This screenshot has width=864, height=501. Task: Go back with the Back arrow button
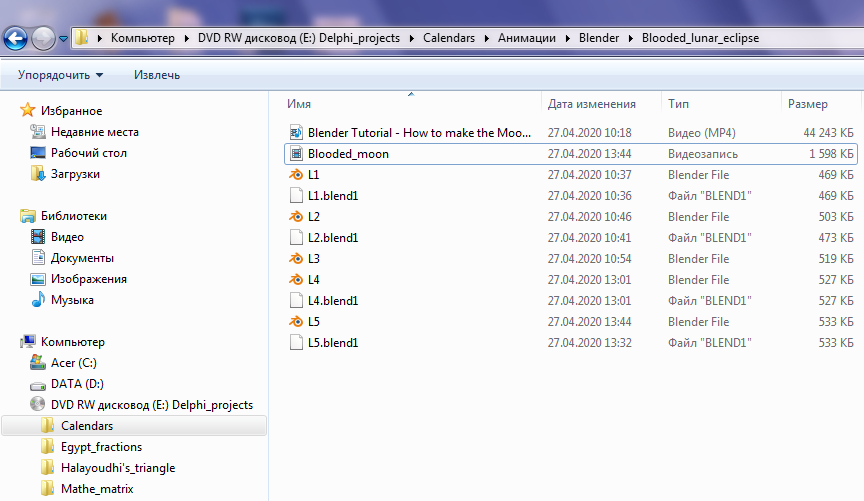[15, 39]
